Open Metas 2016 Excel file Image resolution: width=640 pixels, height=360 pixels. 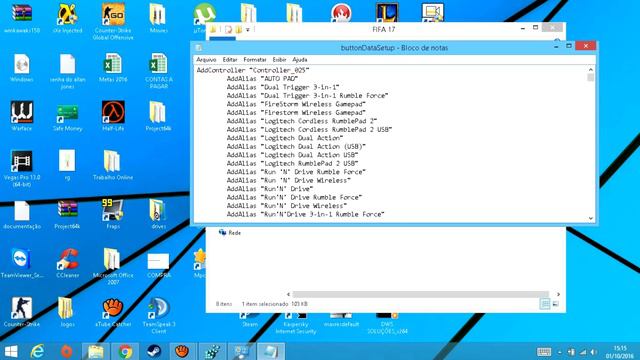coord(113,67)
